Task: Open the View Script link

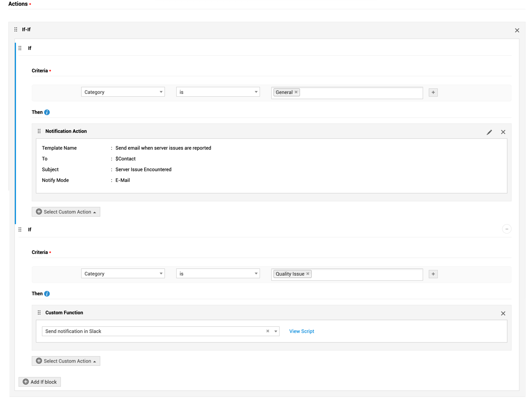Action: pos(301,331)
